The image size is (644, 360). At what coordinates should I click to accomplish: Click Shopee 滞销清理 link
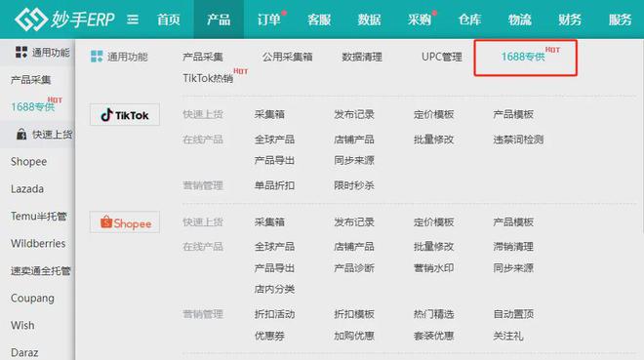[x=513, y=247]
